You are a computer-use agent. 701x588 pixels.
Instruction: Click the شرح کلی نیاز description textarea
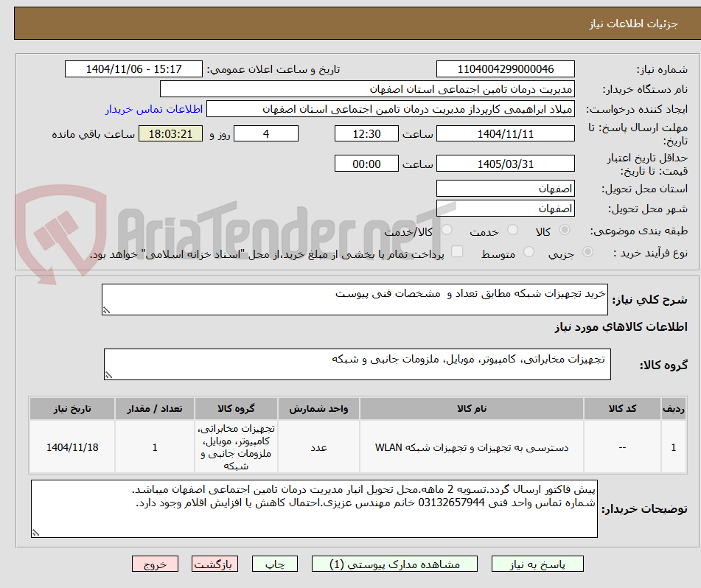[355, 299]
